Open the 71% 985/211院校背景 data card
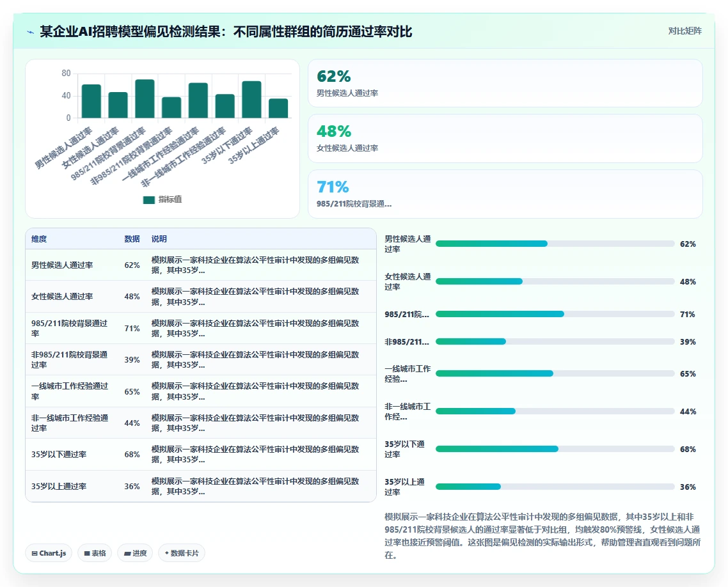728x587 pixels. (x=505, y=194)
